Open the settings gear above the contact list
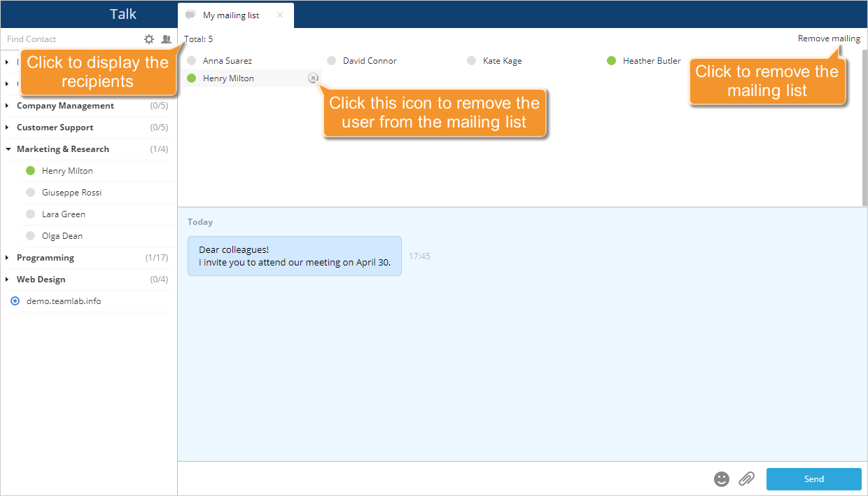Viewport: 868px width, 496px height. (x=148, y=39)
